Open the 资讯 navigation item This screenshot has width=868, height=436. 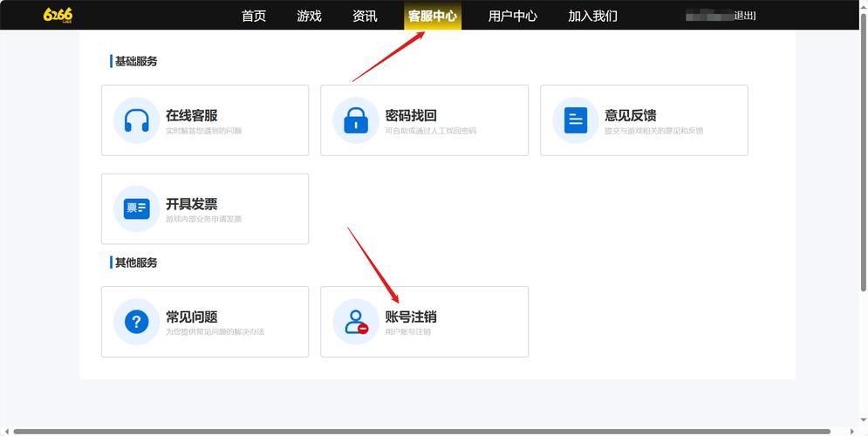point(365,16)
